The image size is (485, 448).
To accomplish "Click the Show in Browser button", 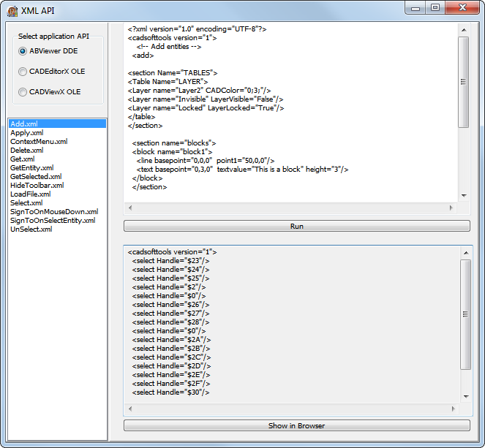I will point(296,425).
